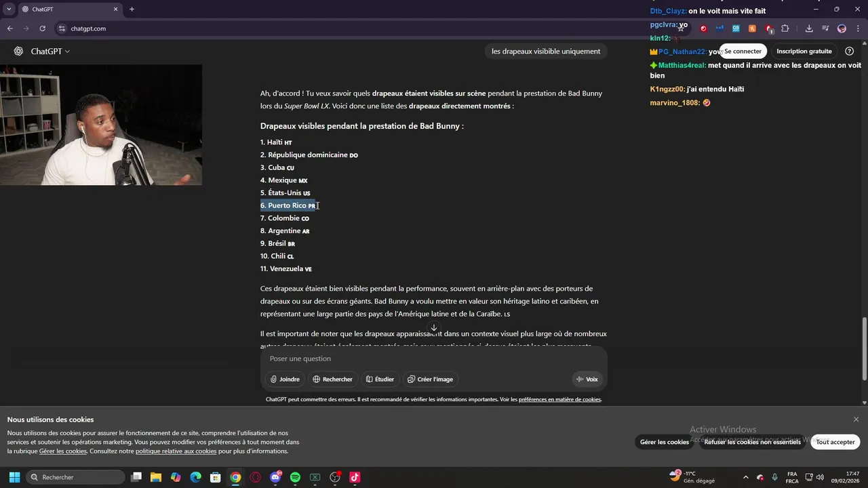Image resolution: width=868 pixels, height=488 pixels.
Task: Open Spotify from the taskbar
Action: coord(295,477)
